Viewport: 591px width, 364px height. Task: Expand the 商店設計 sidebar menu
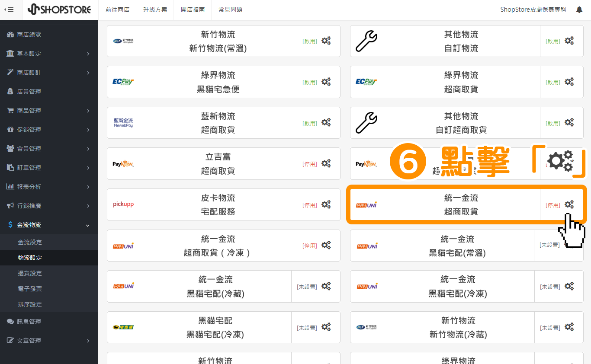tap(49, 73)
